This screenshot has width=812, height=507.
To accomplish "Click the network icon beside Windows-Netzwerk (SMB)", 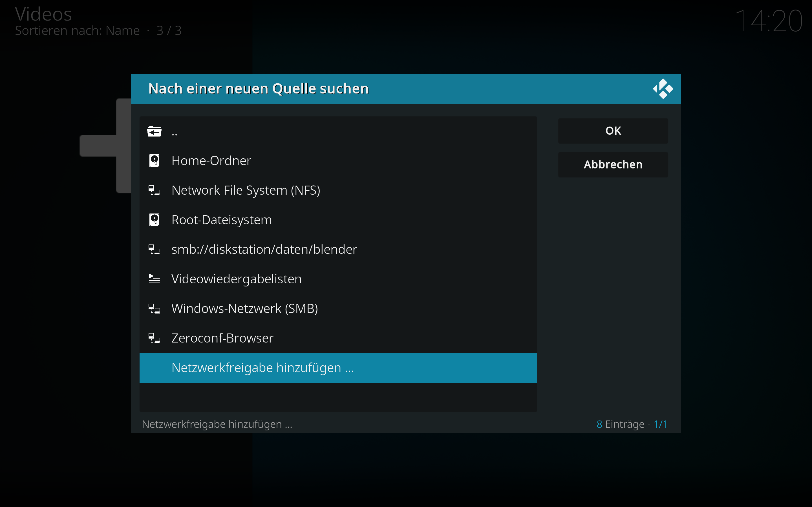I will pos(154,308).
